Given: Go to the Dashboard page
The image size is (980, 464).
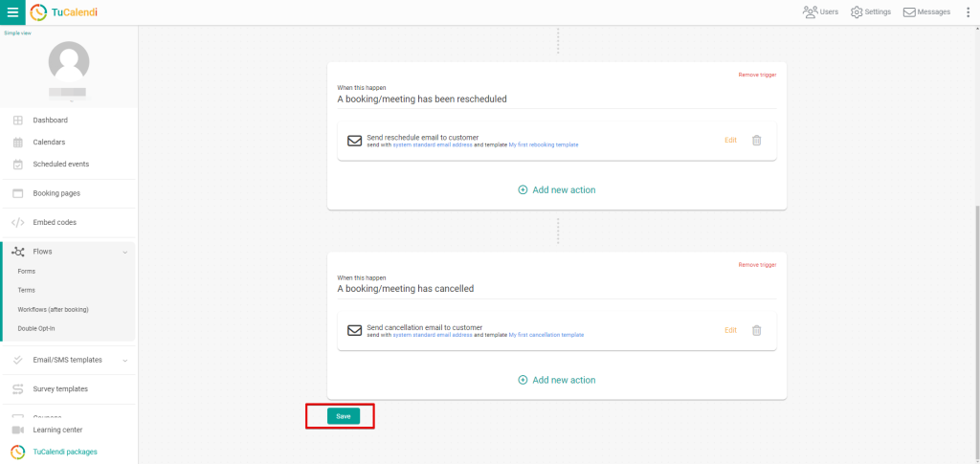Looking at the screenshot, I should click(50, 121).
